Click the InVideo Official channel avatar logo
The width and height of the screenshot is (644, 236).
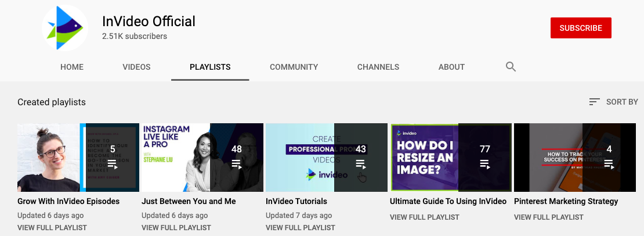click(x=65, y=28)
